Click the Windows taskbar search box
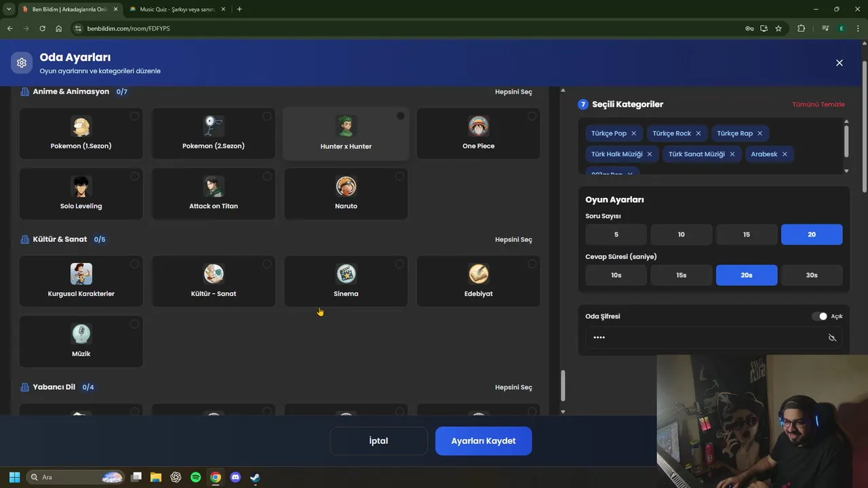This screenshot has width=868, height=488. point(75,477)
